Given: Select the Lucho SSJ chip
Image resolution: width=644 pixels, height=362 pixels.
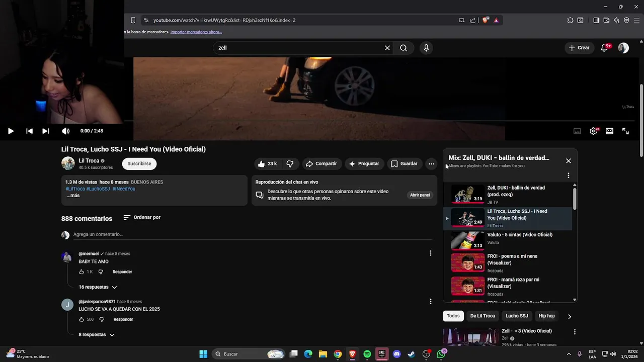Looking at the screenshot, I should click(517, 316).
